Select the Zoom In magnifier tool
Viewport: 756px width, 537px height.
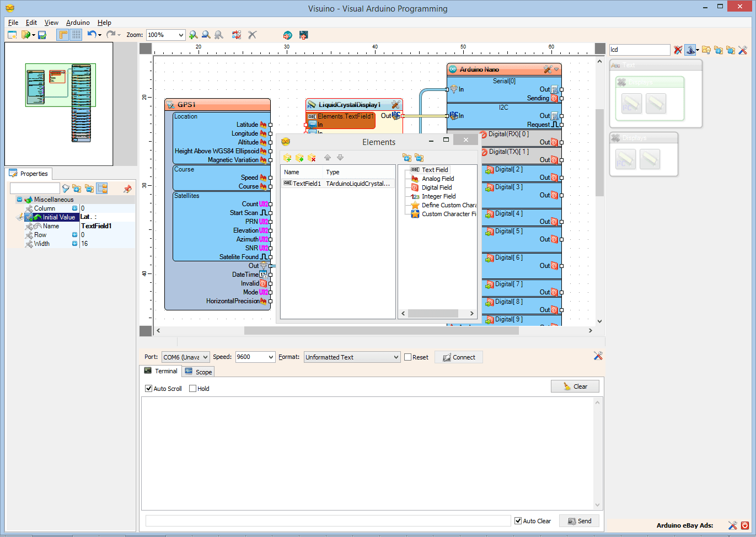pos(193,34)
